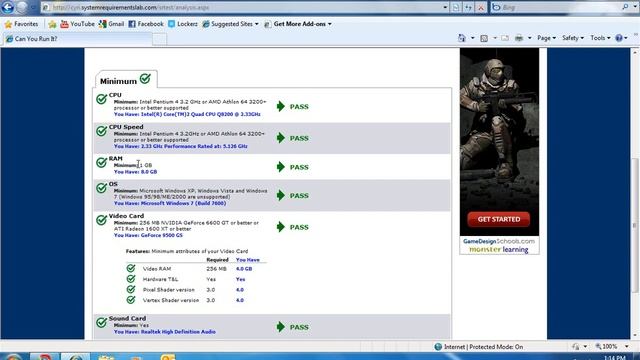Open the Facebook favorites bar shortcut

click(x=146, y=24)
